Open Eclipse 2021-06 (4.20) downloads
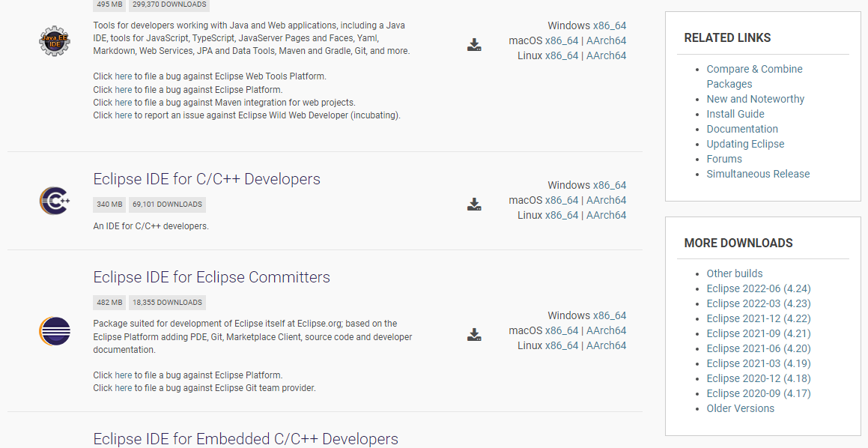 759,348
